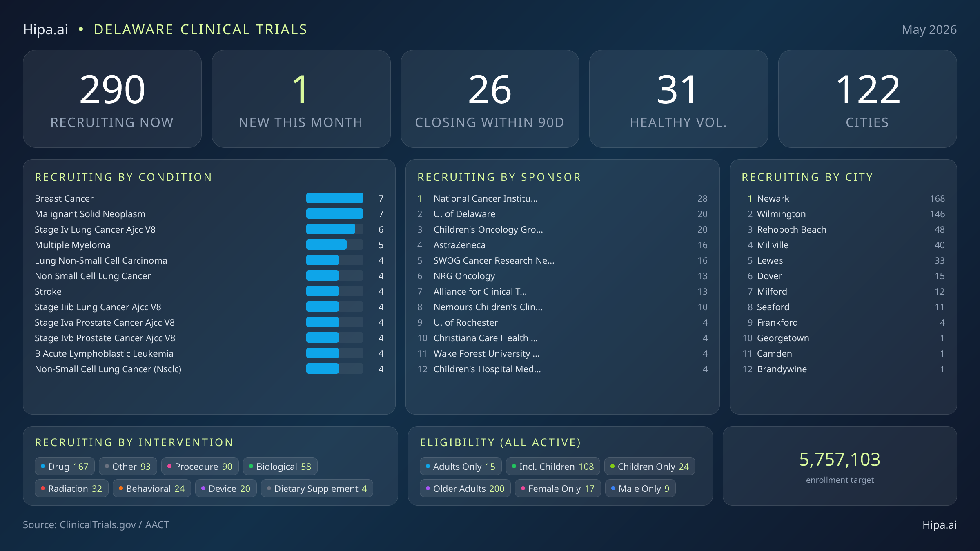Image resolution: width=980 pixels, height=551 pixels.
Task: Click the Dietary Supplement 4 chip
Action: coord(317,488)
